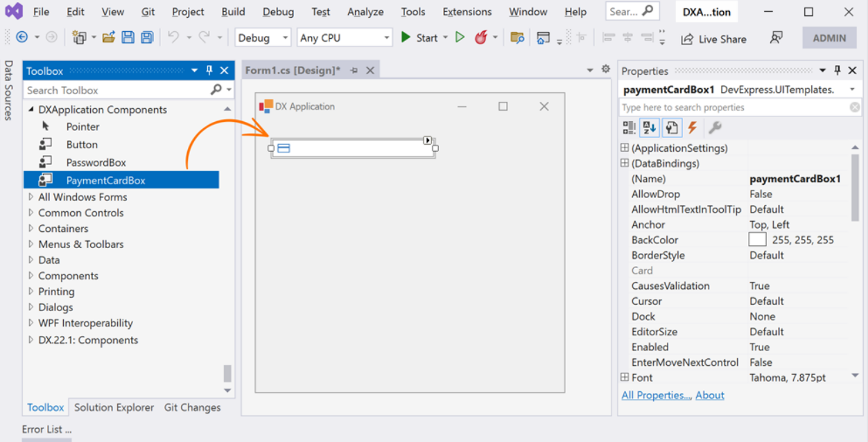
Task: Click the Live Share button
Action: click(x=713, y=39)
